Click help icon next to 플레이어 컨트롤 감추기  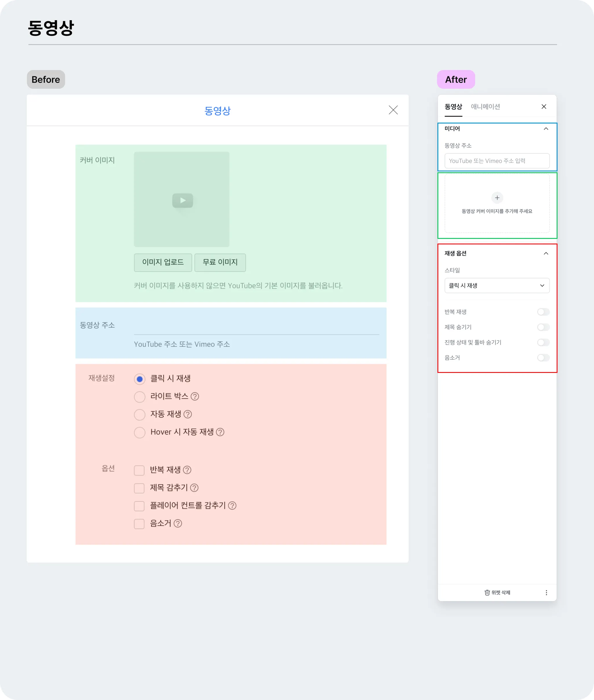click(x=232, y=505)
